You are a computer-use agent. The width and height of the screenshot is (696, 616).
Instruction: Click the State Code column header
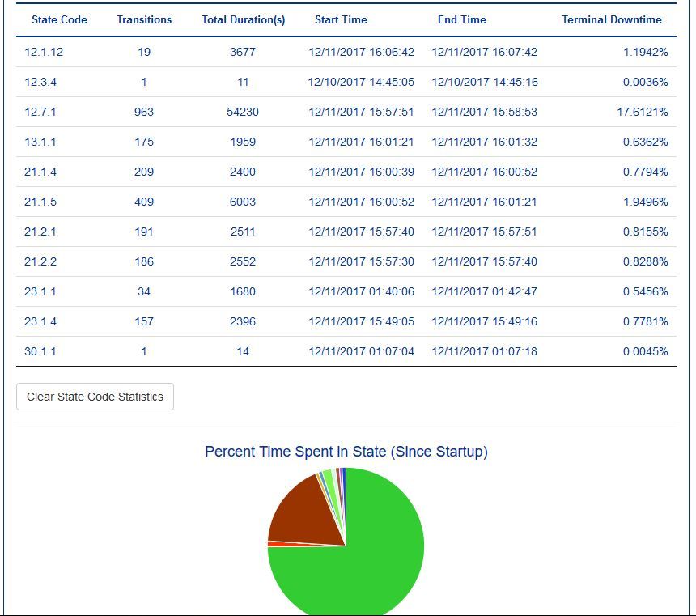(x=59, y=19)
